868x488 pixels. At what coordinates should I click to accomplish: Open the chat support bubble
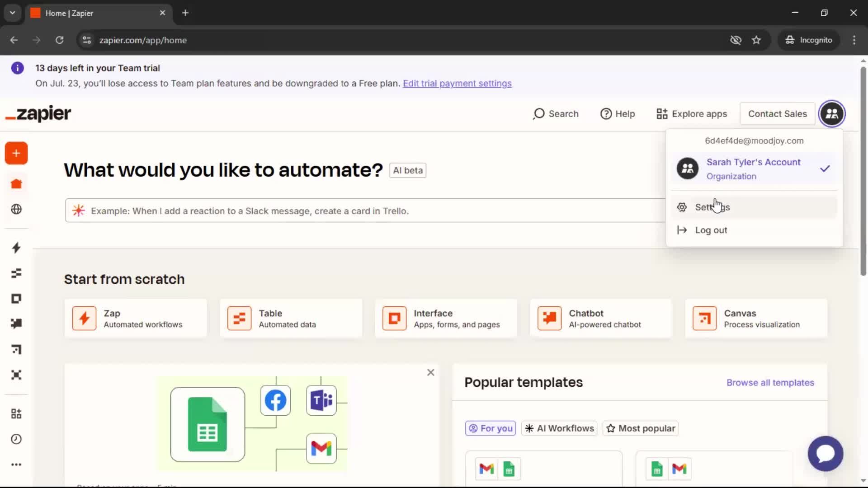click(x=826, y=454)
